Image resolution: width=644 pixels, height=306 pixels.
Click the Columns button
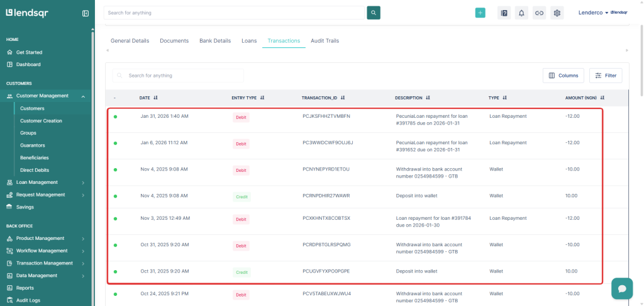click(x=563, y=76)
